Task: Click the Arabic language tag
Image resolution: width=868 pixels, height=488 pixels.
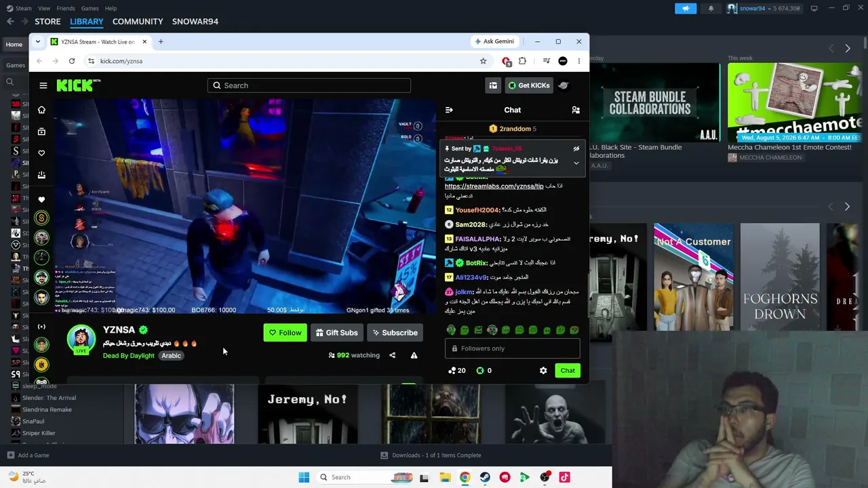Action: 171,356
